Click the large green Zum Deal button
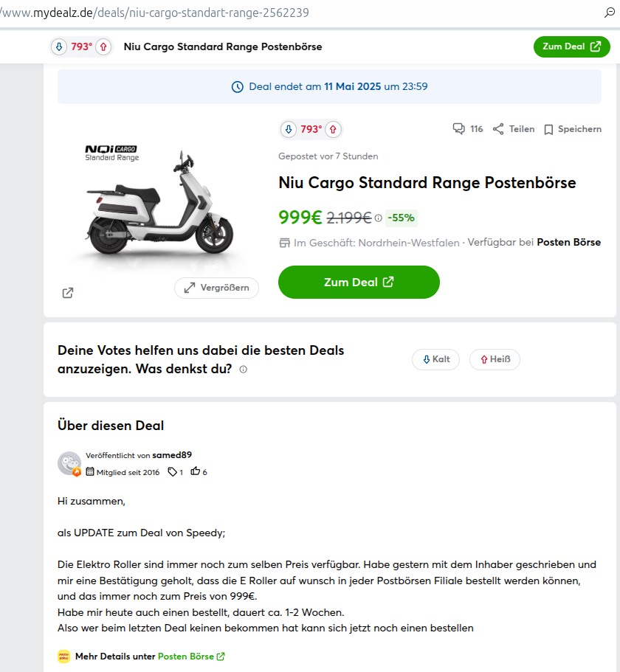 coord(359,282)
